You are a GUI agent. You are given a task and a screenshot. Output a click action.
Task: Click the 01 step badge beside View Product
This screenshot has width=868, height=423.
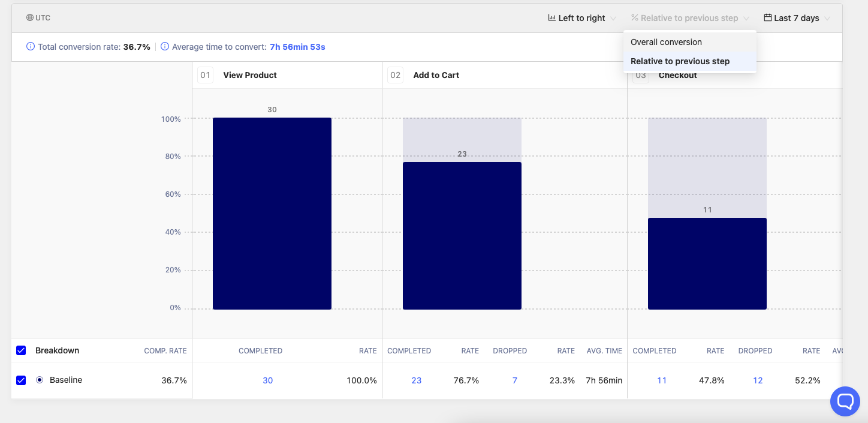205,74
